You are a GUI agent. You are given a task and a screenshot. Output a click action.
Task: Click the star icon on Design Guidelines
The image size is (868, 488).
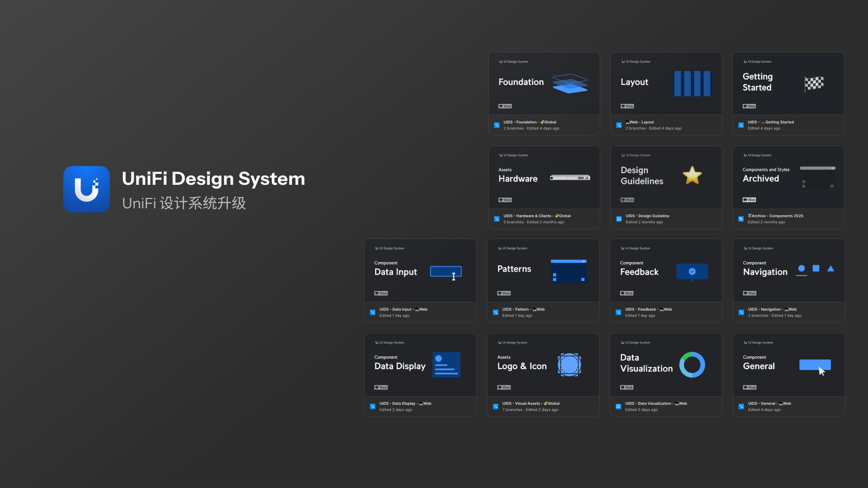tap(692, 175)
